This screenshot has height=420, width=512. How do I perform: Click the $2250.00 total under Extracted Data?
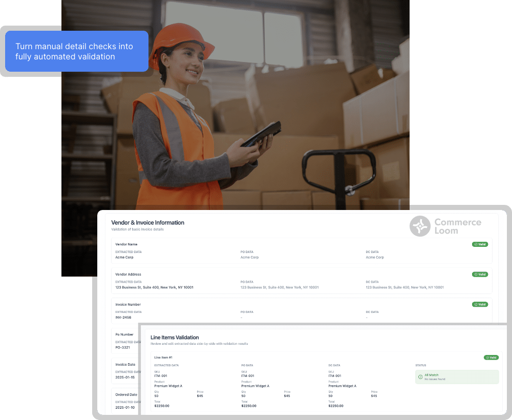click(x=161, y=405)
